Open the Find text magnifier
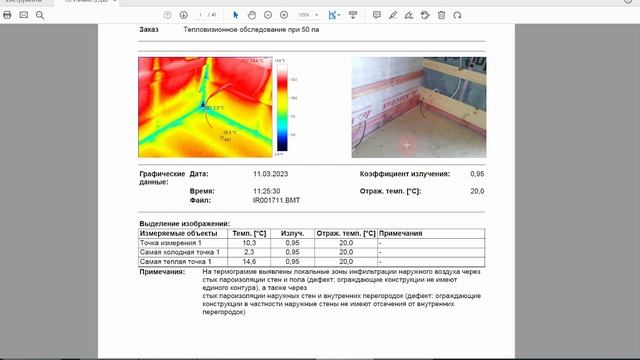The height and width of the screenshot is (360, 640). coord(40,15)
